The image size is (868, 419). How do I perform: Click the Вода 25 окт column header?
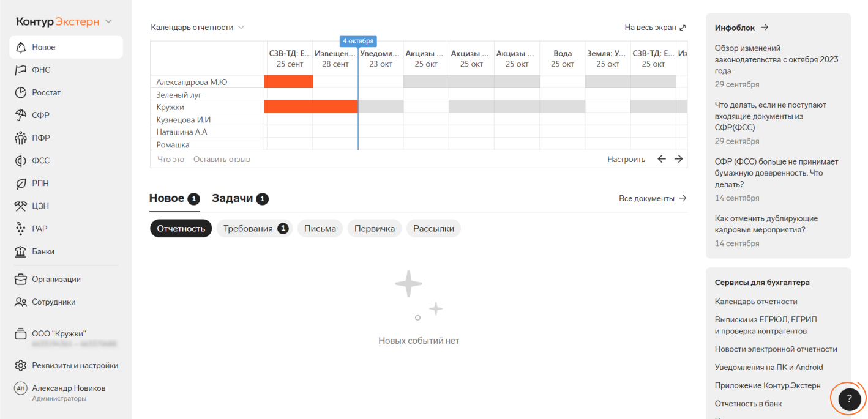[563, 59]
